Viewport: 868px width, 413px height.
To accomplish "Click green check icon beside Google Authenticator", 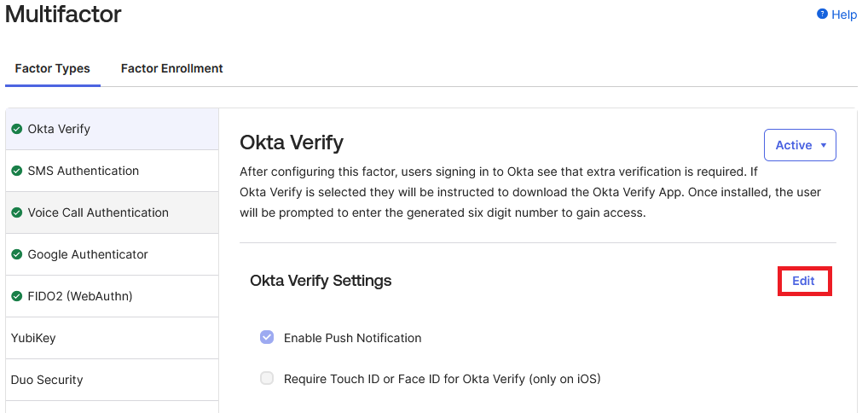I will pos(16,254).
